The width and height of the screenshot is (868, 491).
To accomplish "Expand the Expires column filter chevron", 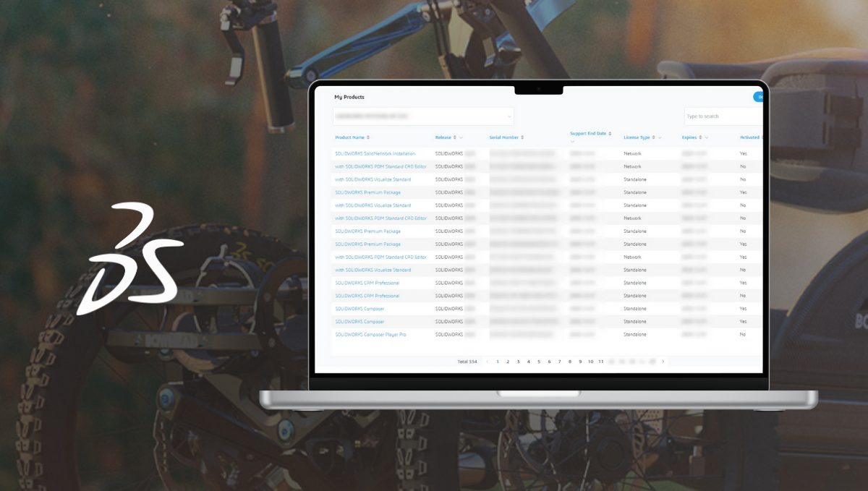I will click(x=706, y=137).
